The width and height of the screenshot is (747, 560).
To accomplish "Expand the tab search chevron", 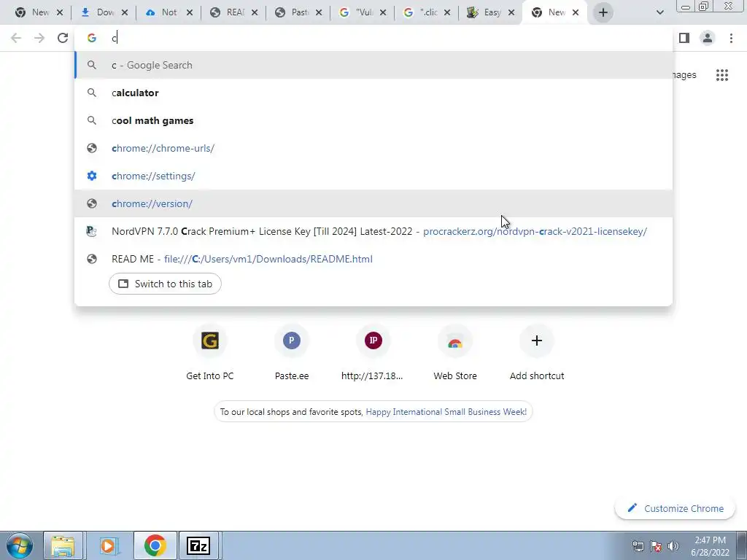I will click(659, 12).
